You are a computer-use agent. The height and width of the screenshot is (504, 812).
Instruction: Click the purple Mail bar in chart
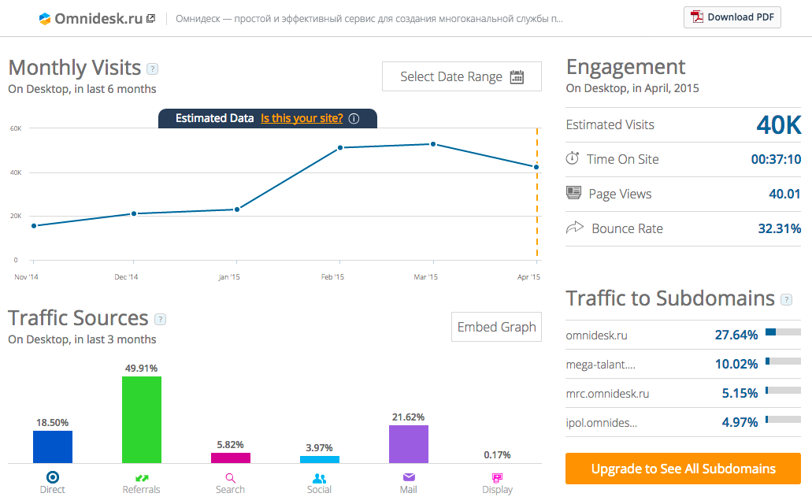coord(409,443)
